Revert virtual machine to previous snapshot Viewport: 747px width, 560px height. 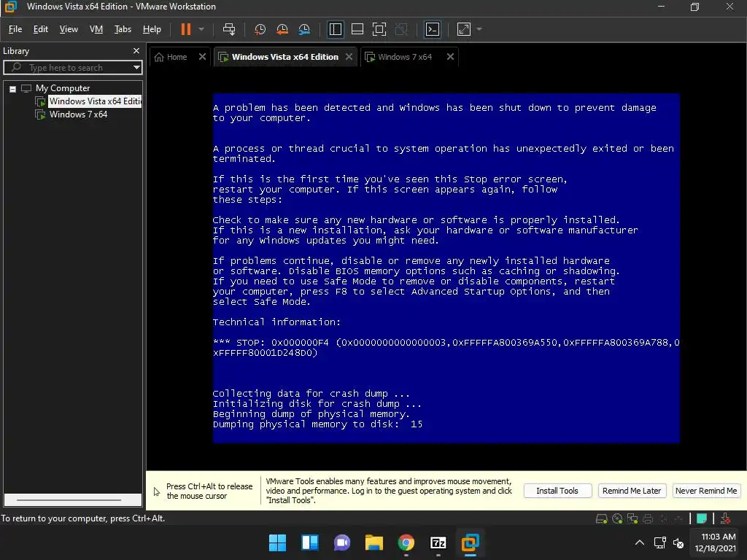click(x=282, y=29)
